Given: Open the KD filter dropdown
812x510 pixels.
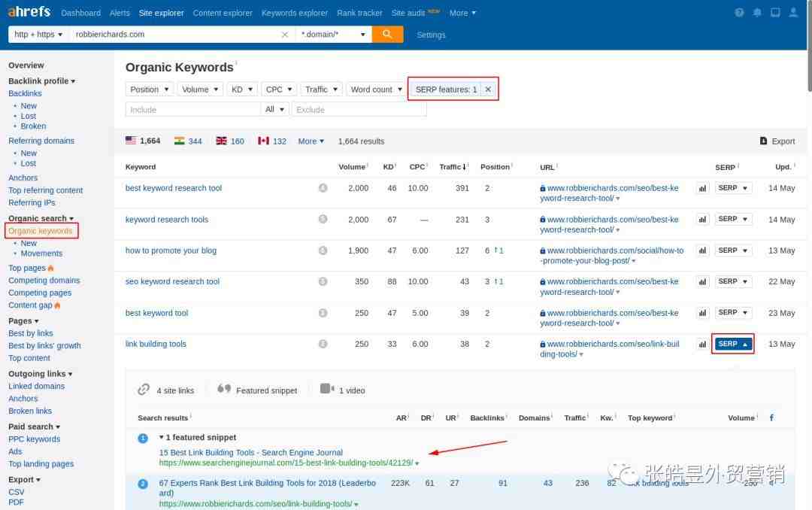Looking at the screenshot, I should (242, 90).
